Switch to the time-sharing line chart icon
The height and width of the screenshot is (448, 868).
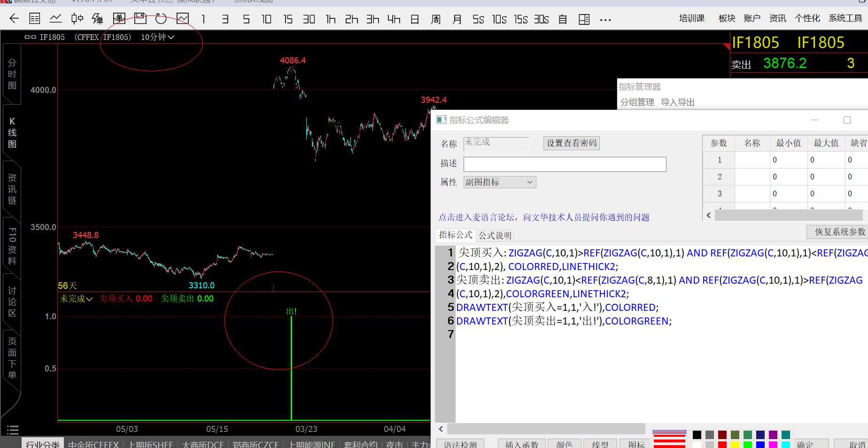tap(56, 19)
